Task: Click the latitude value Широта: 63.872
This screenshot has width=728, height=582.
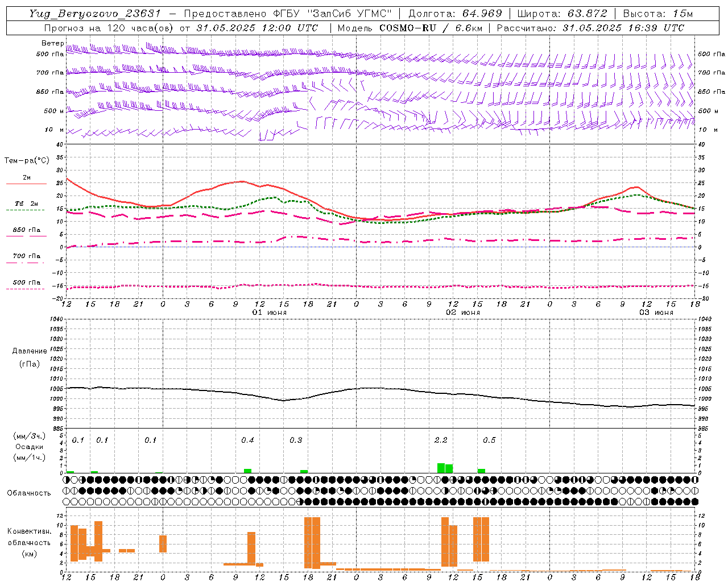Action: pyautogui.click(x=562, y=14)
